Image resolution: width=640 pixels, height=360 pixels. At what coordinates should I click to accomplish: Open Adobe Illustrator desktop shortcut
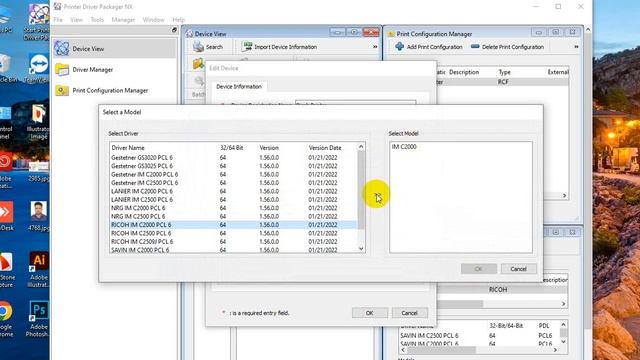point(38,269)
